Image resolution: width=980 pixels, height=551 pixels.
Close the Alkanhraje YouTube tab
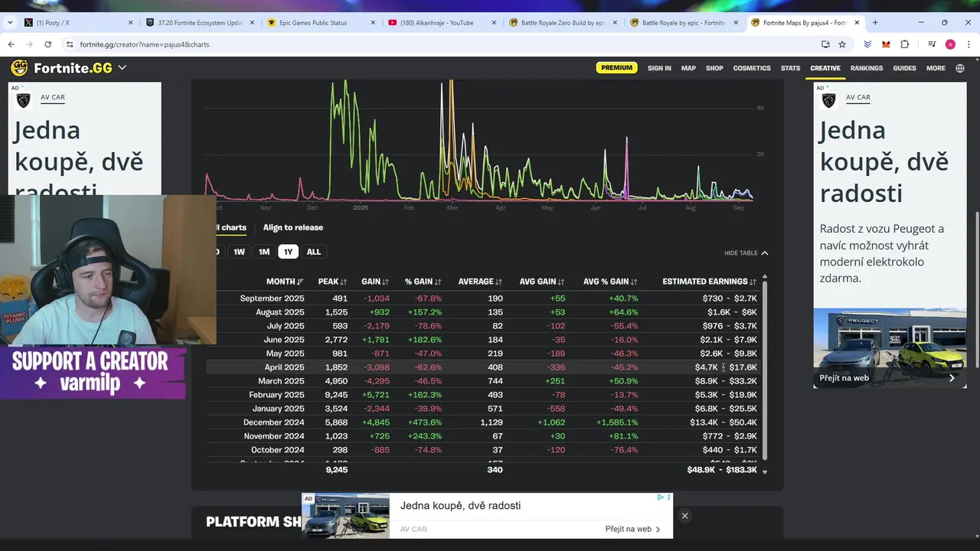point(494,23)
